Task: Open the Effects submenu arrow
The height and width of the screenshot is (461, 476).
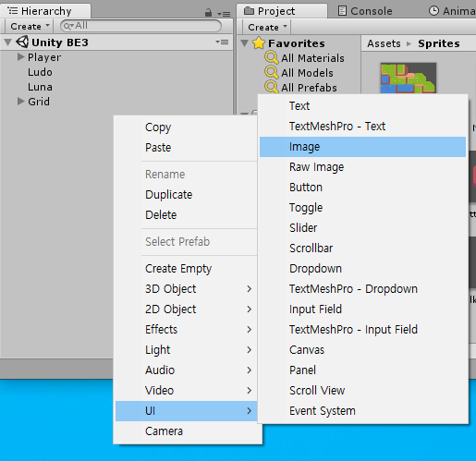Action: point(249,330)
